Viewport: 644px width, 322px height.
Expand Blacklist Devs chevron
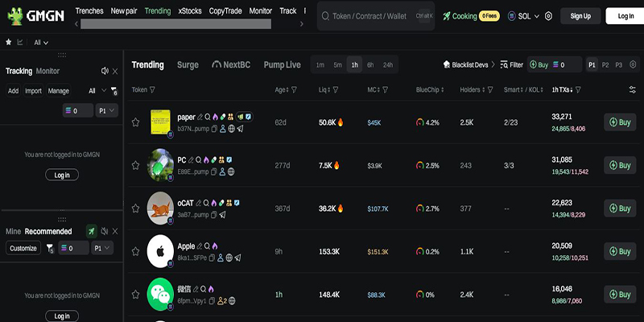click(493, 65)
